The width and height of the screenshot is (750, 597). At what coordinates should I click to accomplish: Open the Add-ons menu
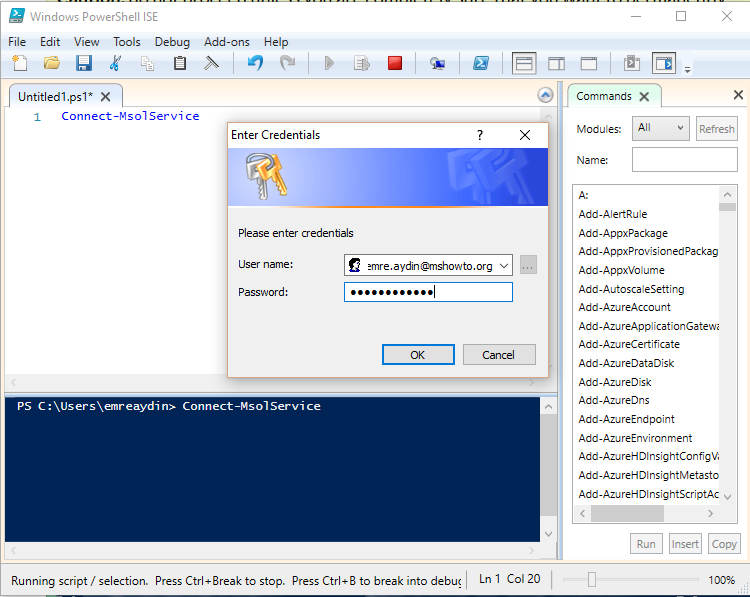pos(227,42)
